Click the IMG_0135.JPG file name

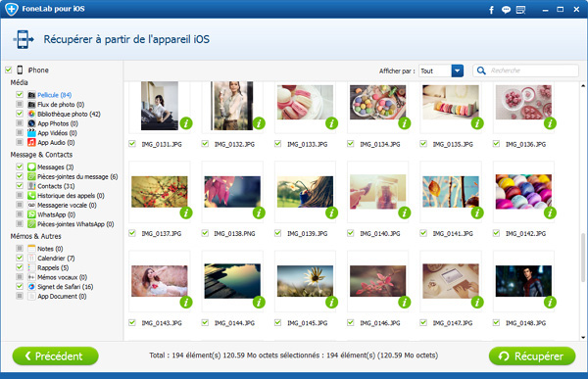(x=453, y=144)
